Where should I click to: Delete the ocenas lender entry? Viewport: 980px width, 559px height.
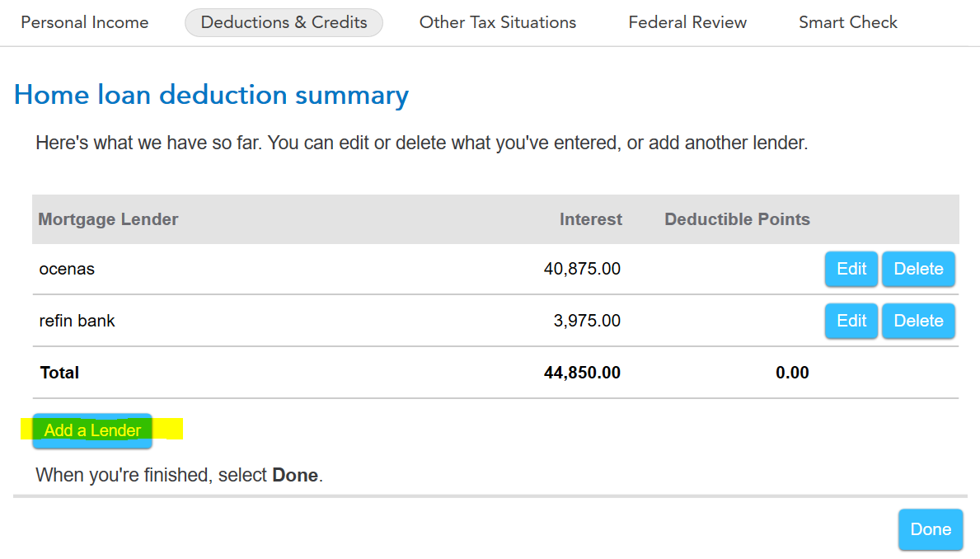[x=918, y=269]
